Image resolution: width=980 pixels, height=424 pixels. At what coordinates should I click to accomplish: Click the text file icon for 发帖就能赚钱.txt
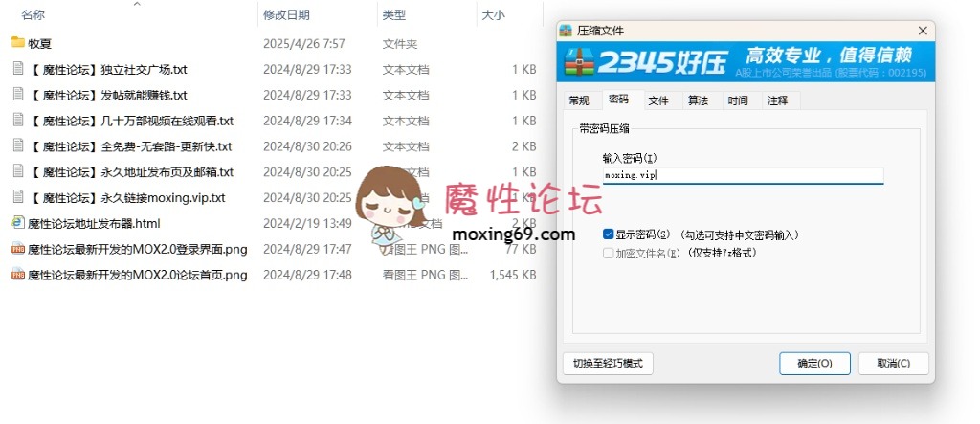18,95
